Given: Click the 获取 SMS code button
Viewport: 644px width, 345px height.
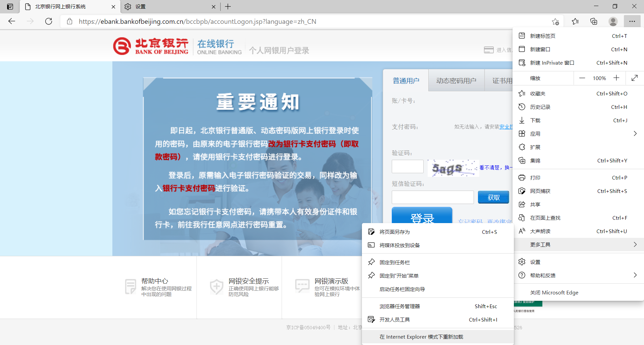Looking at the screenshot, I should (493, 197).
